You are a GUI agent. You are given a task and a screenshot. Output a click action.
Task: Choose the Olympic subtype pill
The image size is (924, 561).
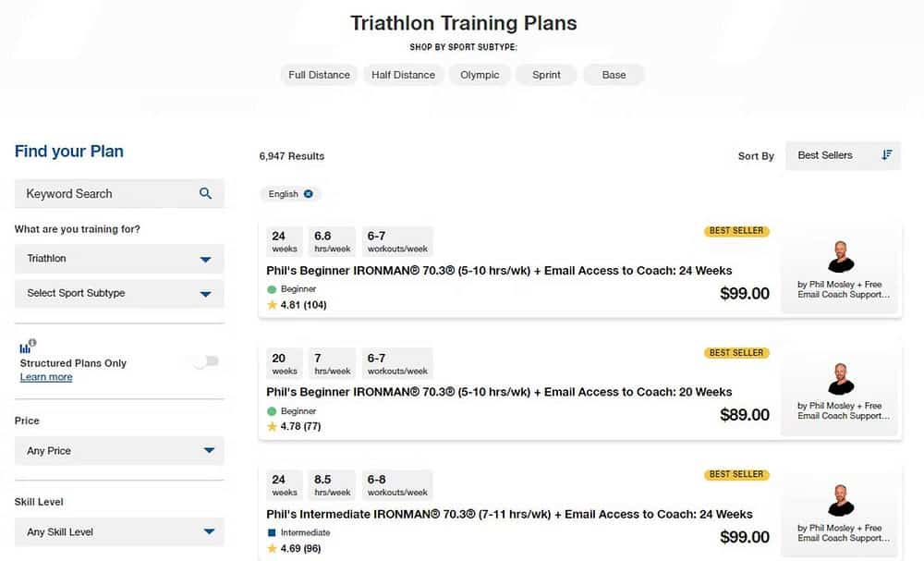click(480, 75)
